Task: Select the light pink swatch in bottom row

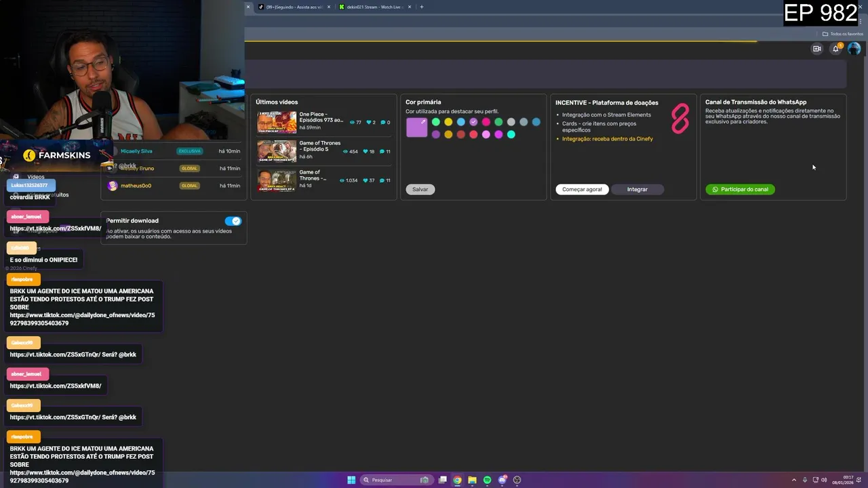Action: pos(486,134)
